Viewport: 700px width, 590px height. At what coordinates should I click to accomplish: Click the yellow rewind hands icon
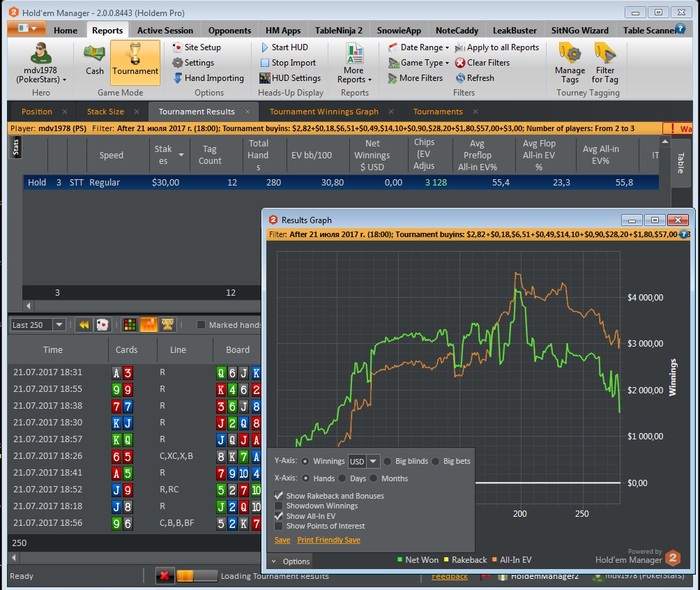click(83, 325)
